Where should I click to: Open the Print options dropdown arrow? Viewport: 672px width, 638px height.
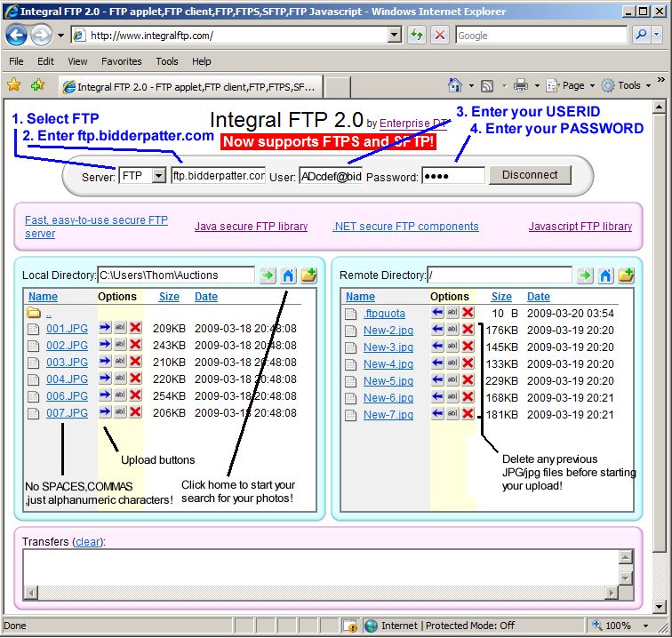[x=537, y=85]
